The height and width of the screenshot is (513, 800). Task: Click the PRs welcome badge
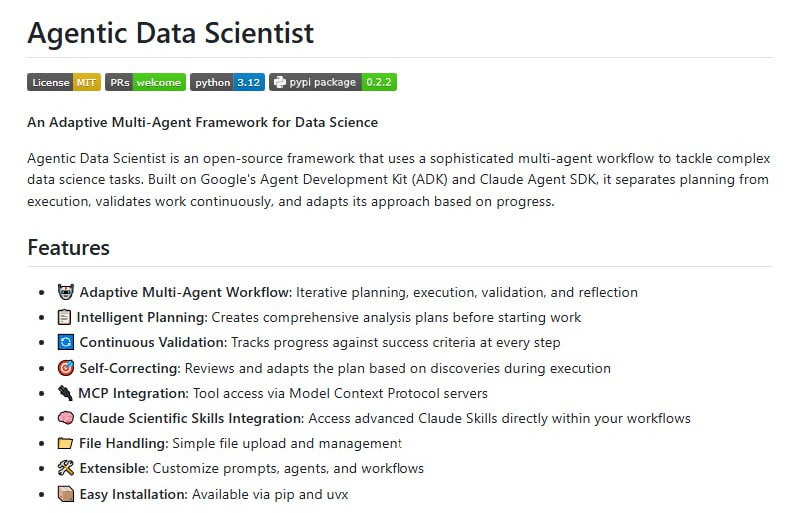point(145,82)
